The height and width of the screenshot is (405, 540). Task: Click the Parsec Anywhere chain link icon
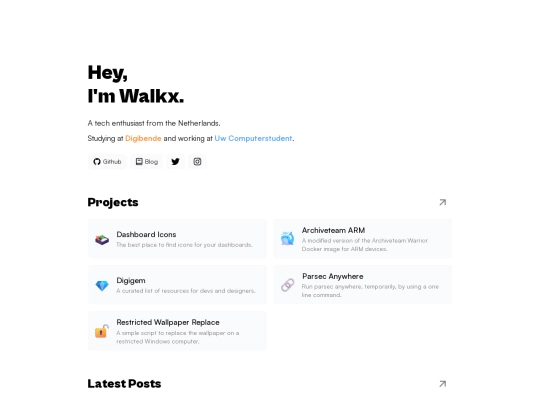tap(288, 285)
